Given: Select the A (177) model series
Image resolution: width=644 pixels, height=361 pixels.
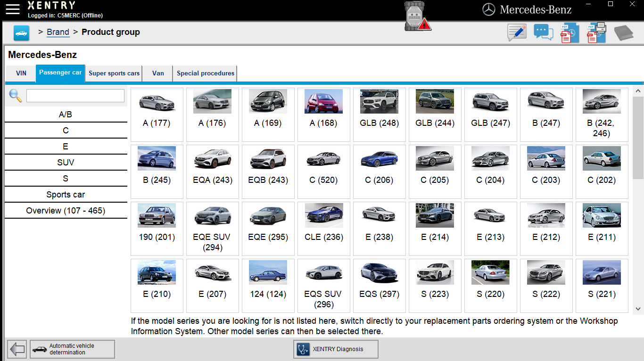Looking at the screenshot, I should (157, 115).
